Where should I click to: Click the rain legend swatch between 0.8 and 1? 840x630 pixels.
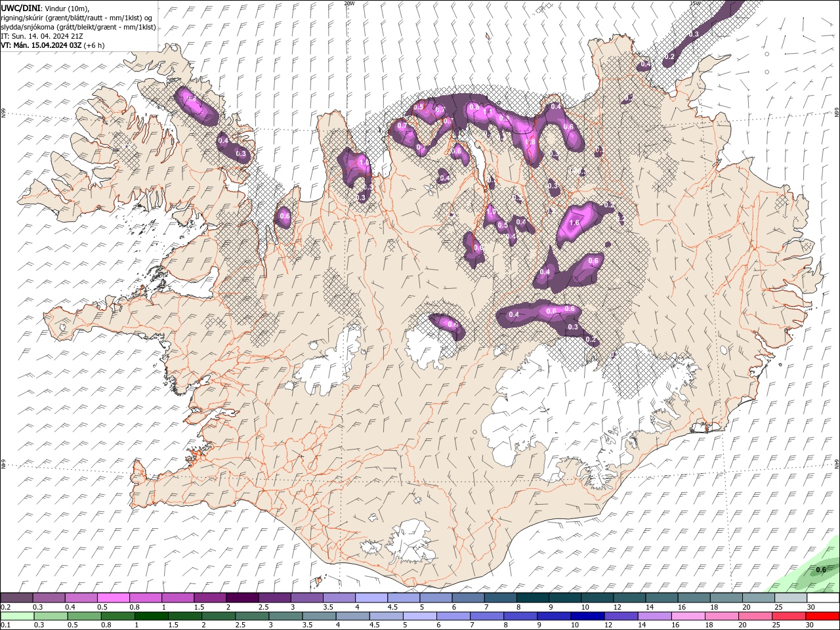click(117, 616)
